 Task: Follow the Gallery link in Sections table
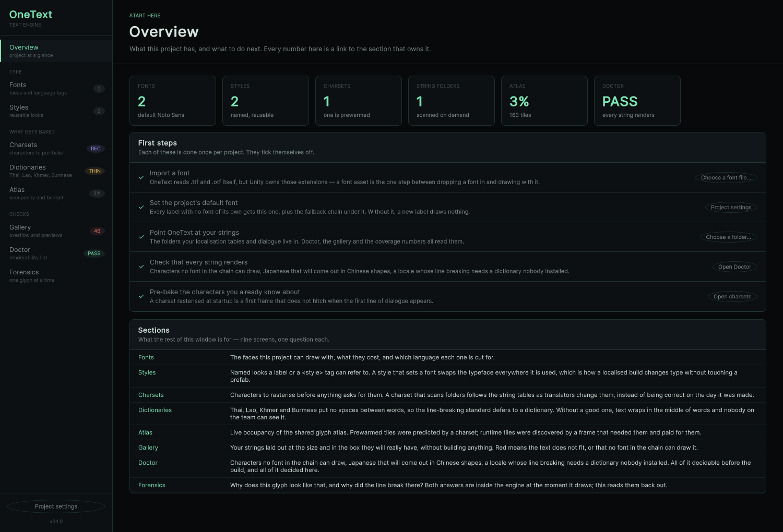coord(148,448)
